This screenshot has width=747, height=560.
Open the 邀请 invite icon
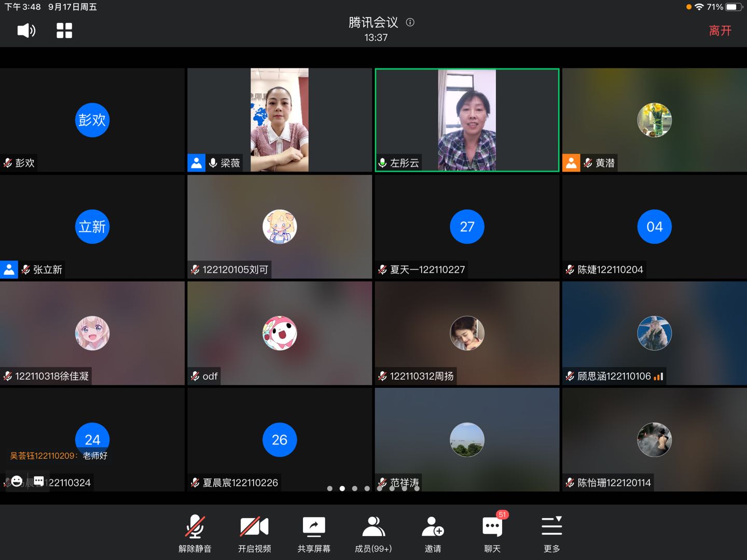coord(433,534)
